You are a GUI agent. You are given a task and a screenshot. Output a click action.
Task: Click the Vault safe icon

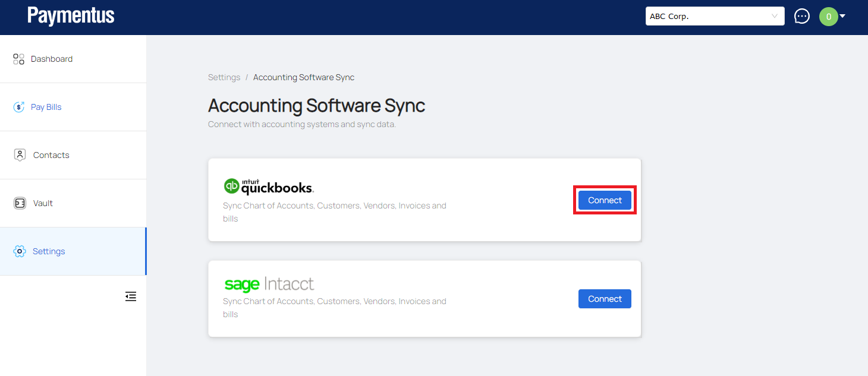click(x=20, y=203)
